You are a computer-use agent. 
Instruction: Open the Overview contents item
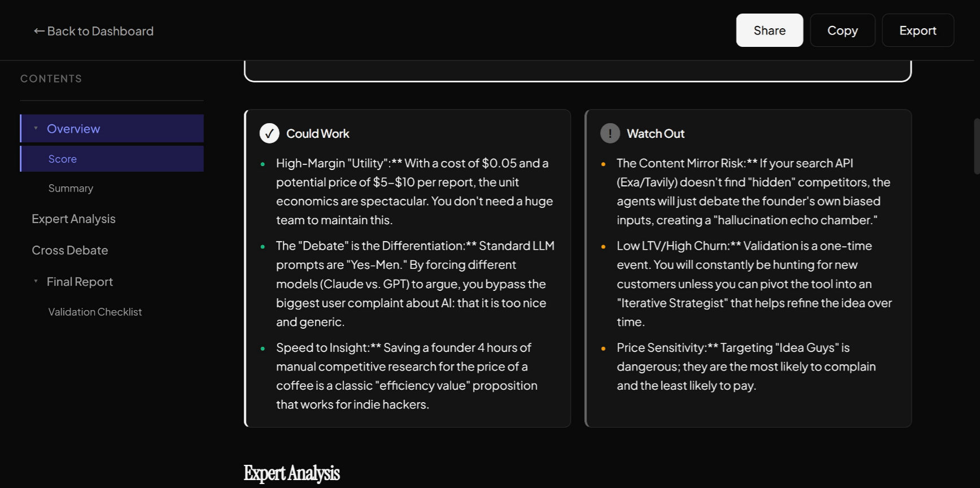[x=73, y=129]
